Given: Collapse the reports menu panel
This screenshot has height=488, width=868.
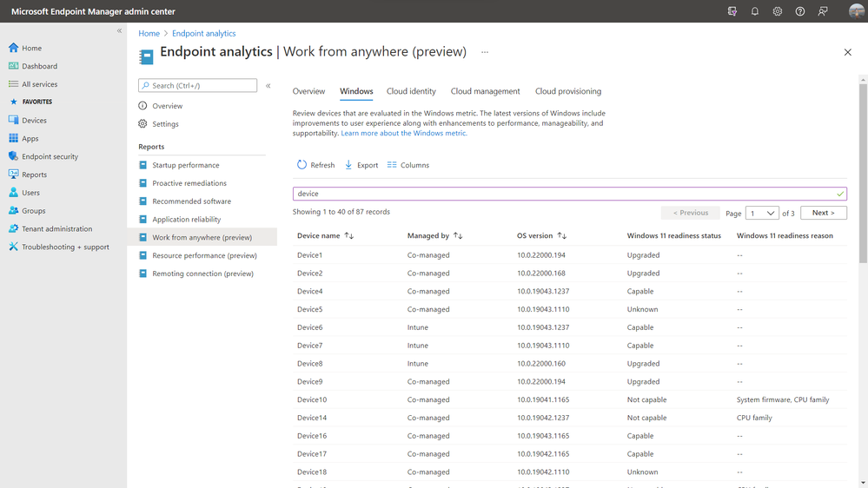Looking at the screenshot, I should tap(268, 86).
